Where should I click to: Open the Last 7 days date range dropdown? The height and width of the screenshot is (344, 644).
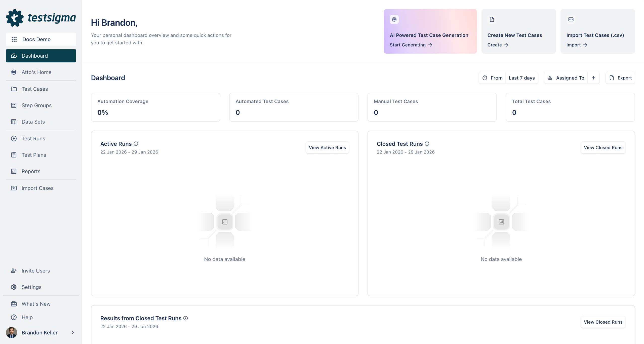521,78
